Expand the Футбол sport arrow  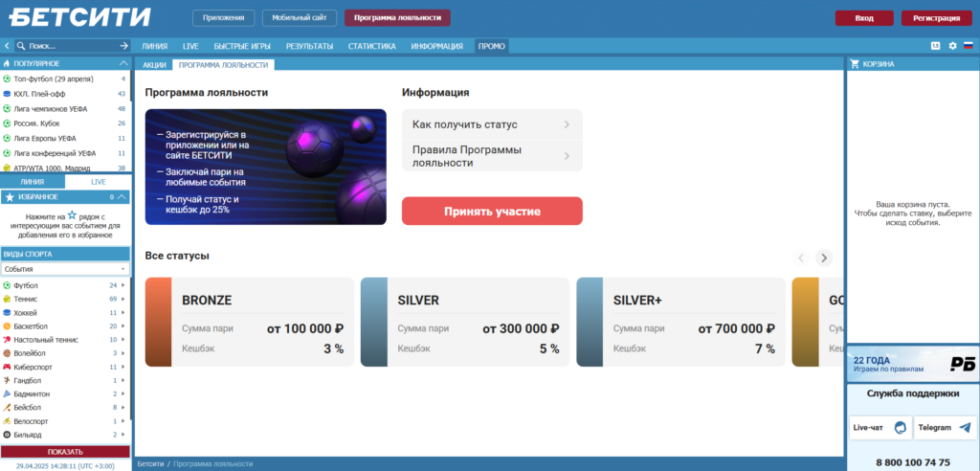(123, 285)
